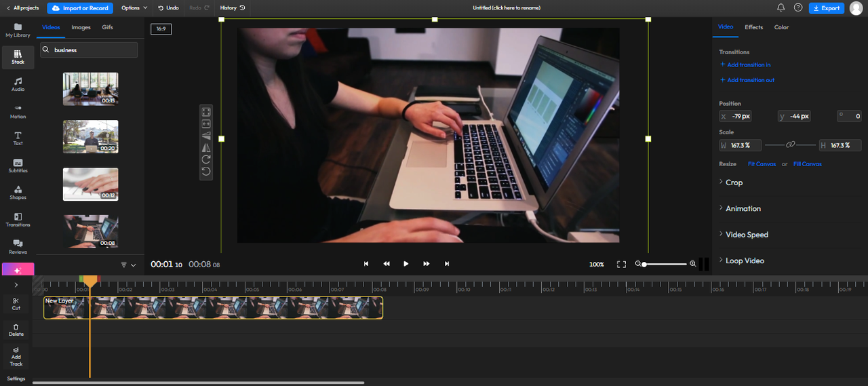Open timeline Settings

point(16,379)
